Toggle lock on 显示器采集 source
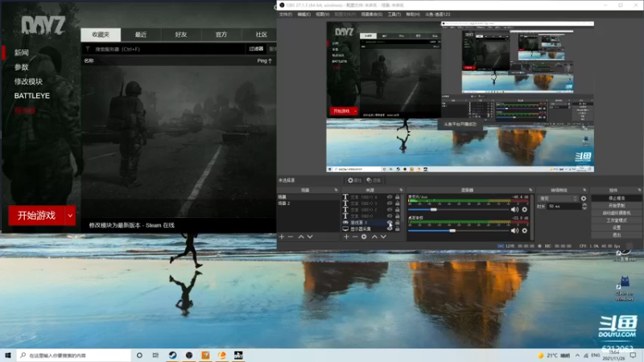644x362 pixels. (x=397, y=228)
